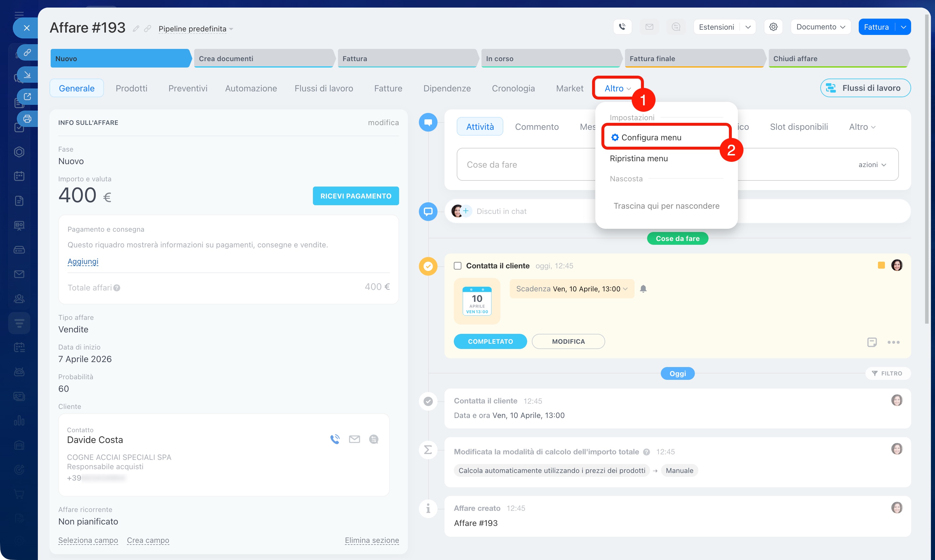This screenshot has width=935, height=560.
Task: Switch to the Prodotti tab
Action: click(131, 88)
